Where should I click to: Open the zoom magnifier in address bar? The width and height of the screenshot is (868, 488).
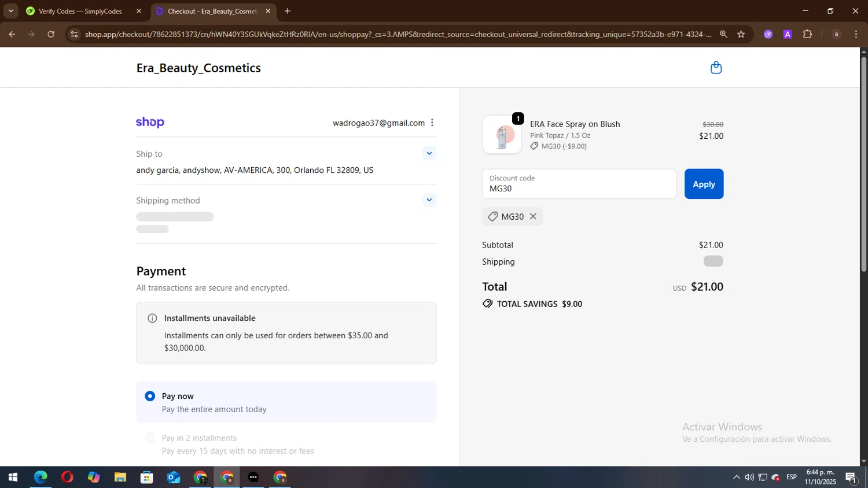pos(723,34)
